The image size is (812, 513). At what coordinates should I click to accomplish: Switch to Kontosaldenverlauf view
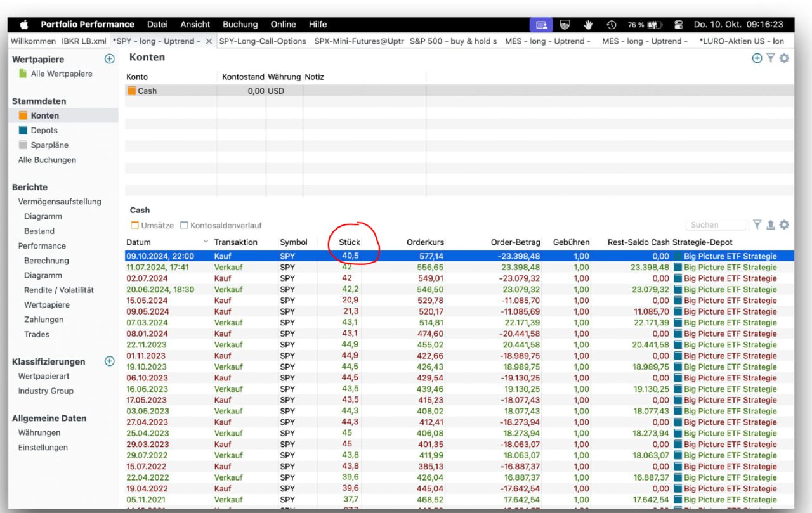click(x=220, y=225)
